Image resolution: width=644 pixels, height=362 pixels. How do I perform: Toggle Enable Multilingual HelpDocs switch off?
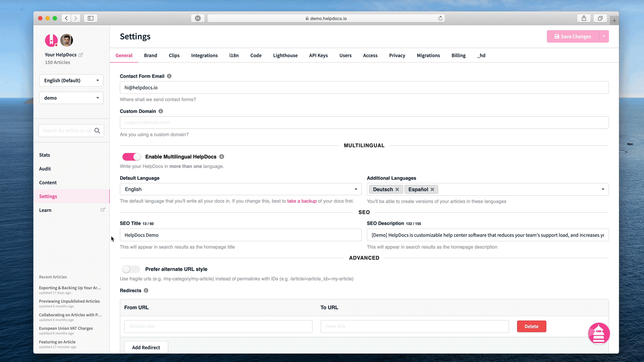(x=131, y=157)
